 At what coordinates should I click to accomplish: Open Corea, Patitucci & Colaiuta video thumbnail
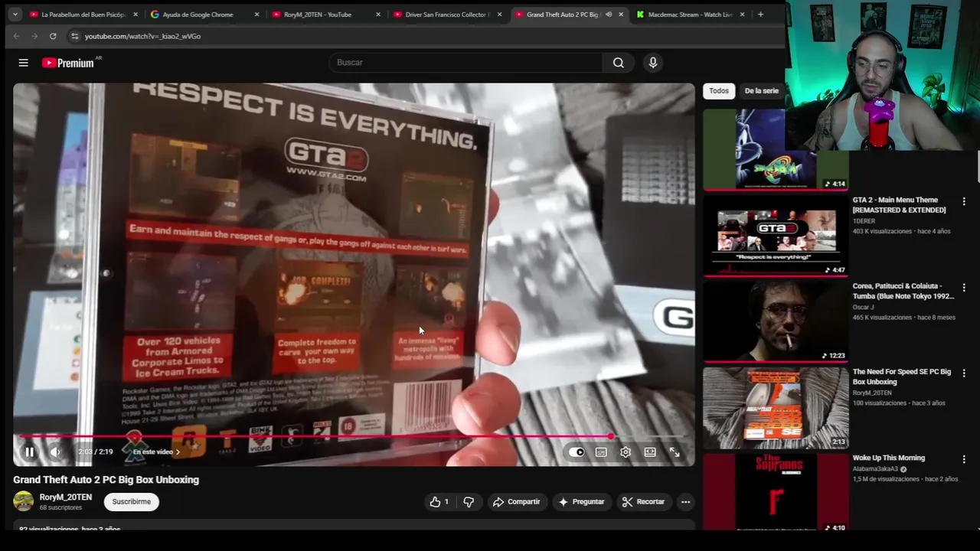pos(776,321)
